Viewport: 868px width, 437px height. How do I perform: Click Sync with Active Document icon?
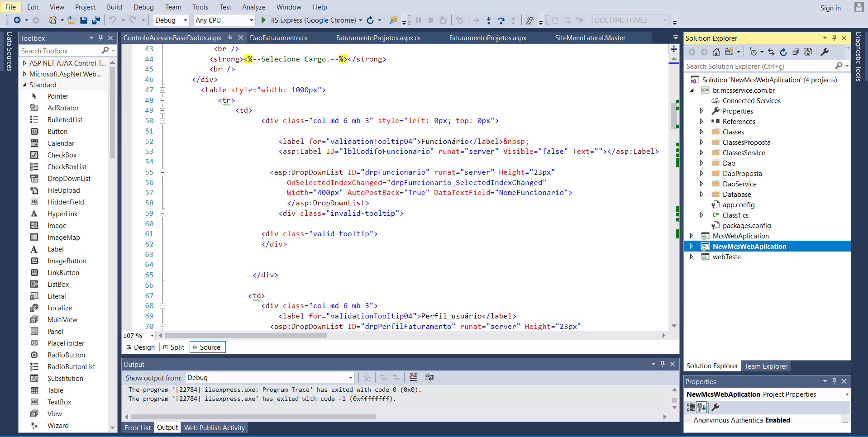tap(771, 52)
